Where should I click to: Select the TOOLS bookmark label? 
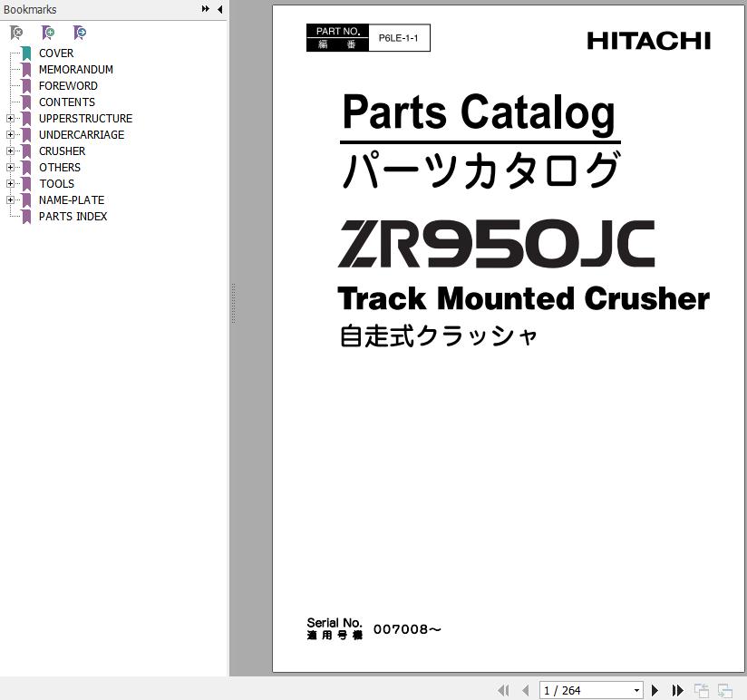pos(57,183)
